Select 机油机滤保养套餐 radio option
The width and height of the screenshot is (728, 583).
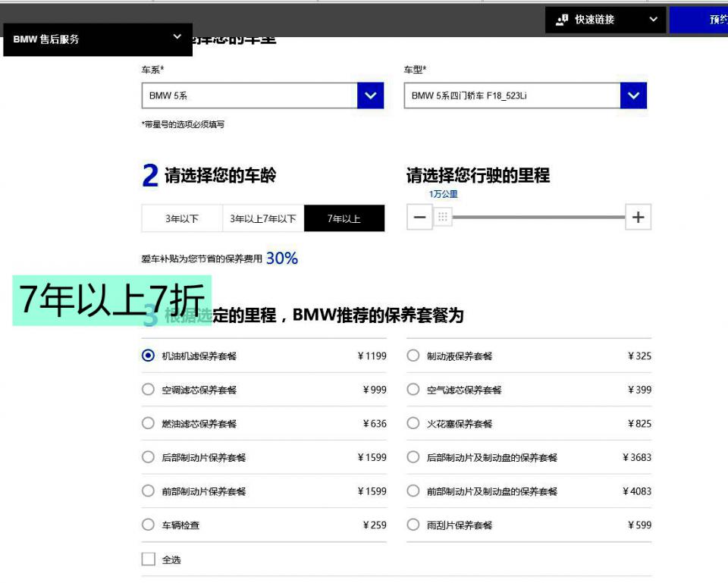coord(148,356)
